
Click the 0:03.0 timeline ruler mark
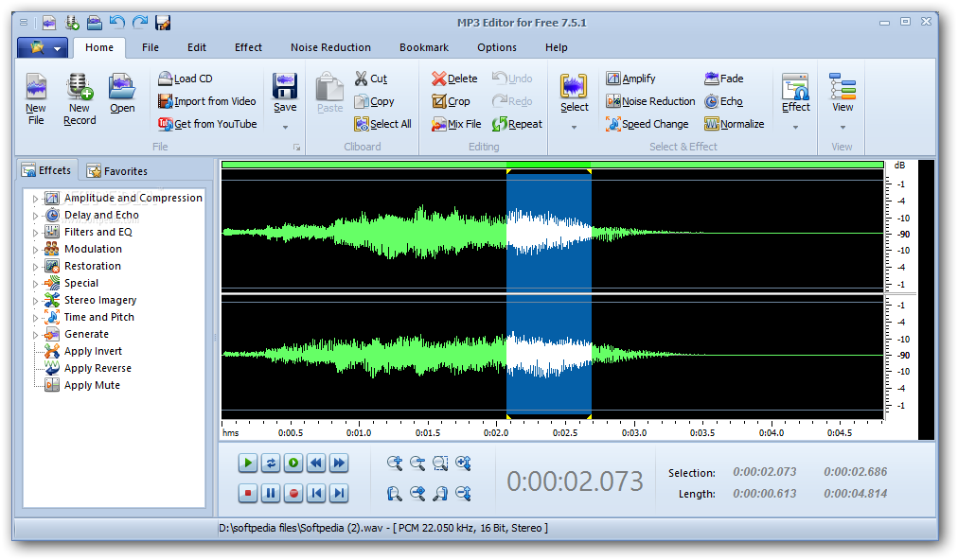click(634, 432)
